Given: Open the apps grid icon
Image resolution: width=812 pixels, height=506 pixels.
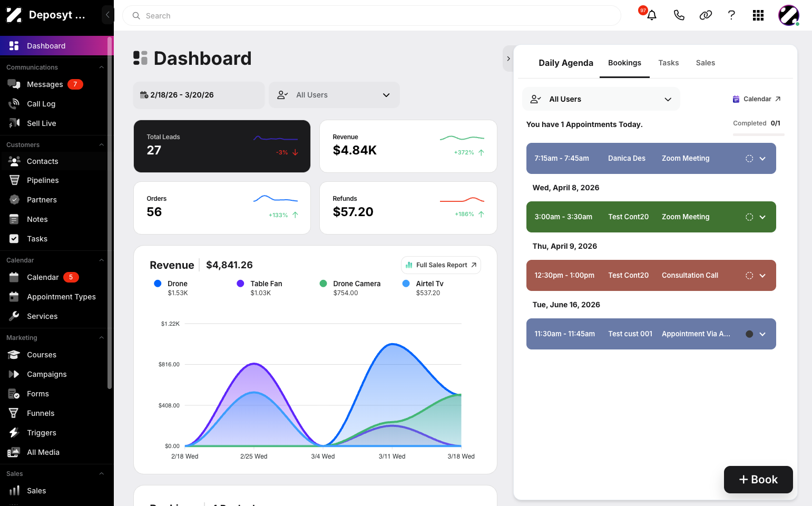Looking at the screenshot, I should [x=758, y=15].
